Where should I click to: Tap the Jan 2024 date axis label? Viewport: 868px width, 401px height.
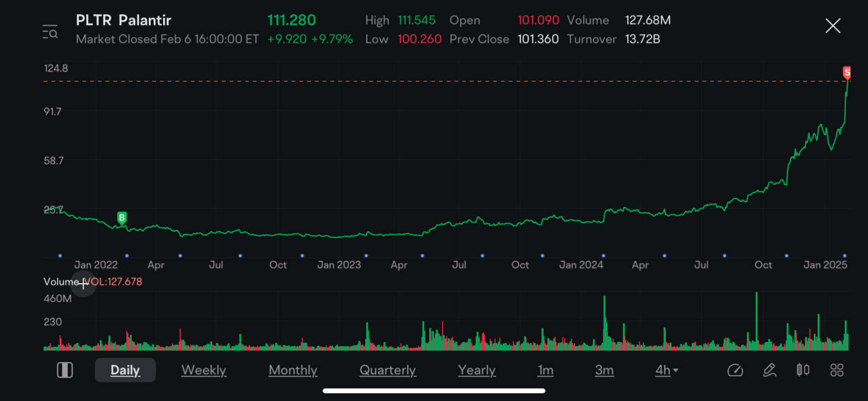[x=581, y=265]
